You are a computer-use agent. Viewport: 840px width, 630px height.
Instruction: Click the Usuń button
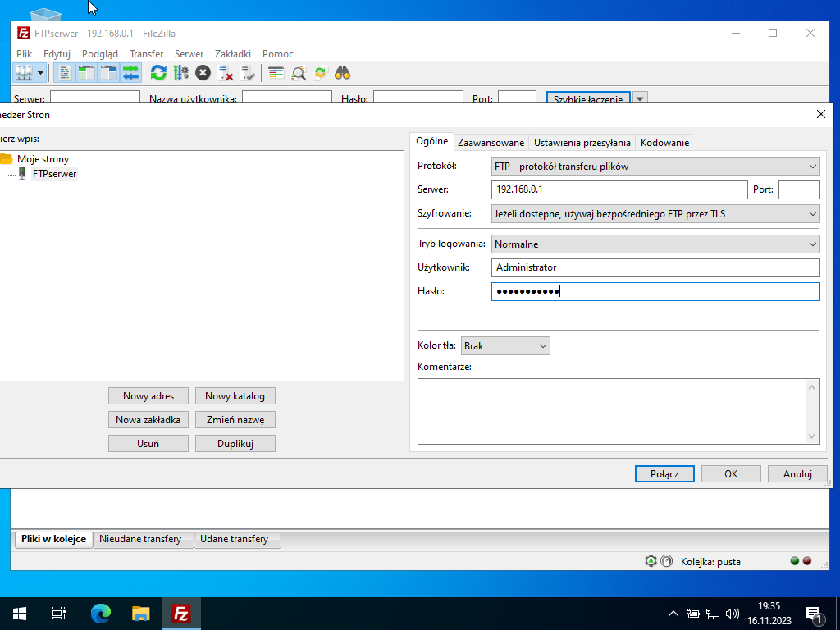148,444
